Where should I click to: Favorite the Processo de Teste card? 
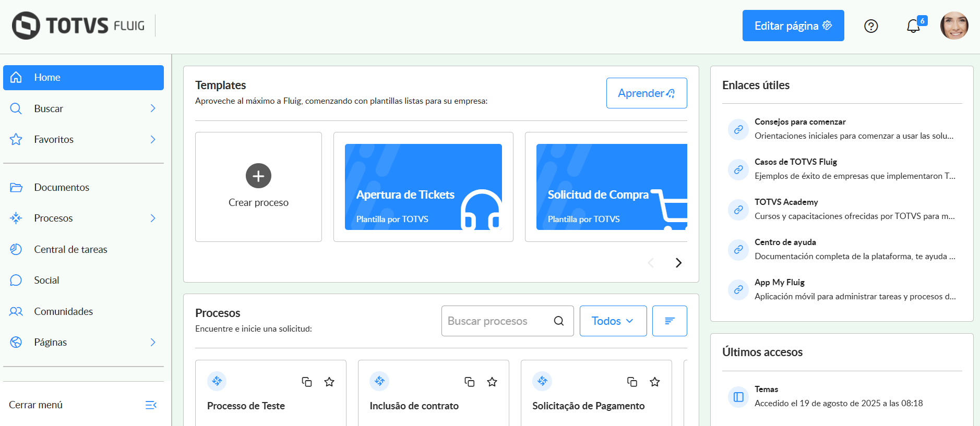(x=329, y=382)
